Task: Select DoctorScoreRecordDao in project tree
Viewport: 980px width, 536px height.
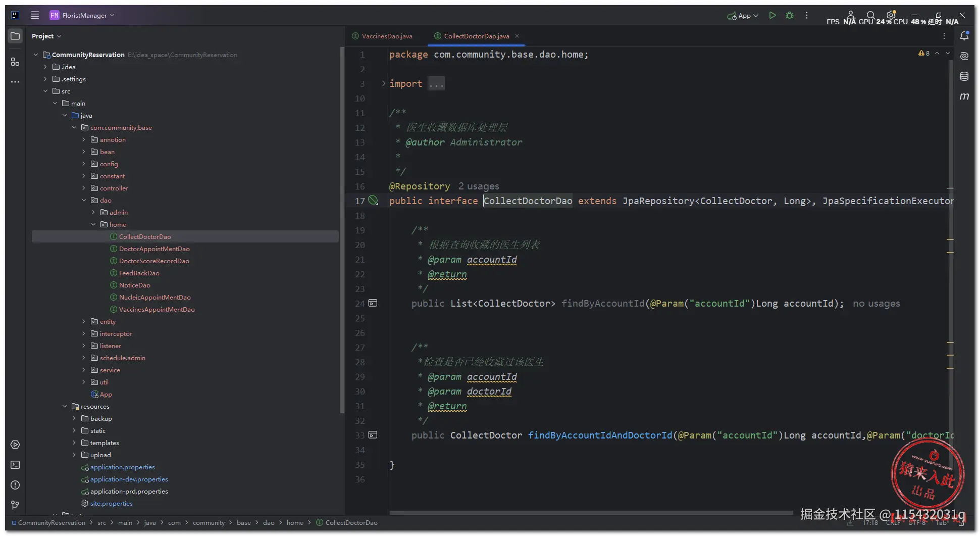Action: coord(154,261)
